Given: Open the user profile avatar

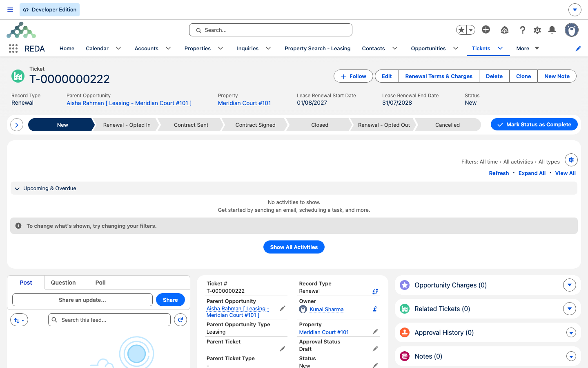Looking at the screenshot, I should point(572,30).
